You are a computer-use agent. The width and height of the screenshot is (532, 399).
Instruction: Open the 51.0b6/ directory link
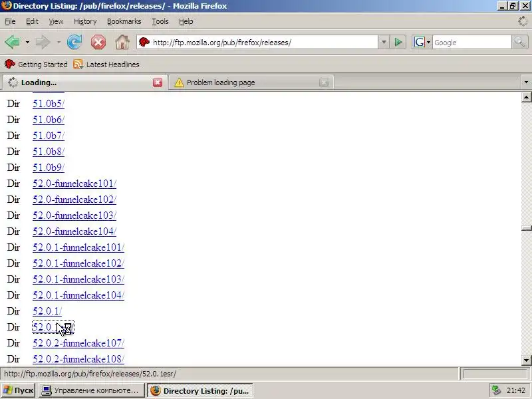48,120
